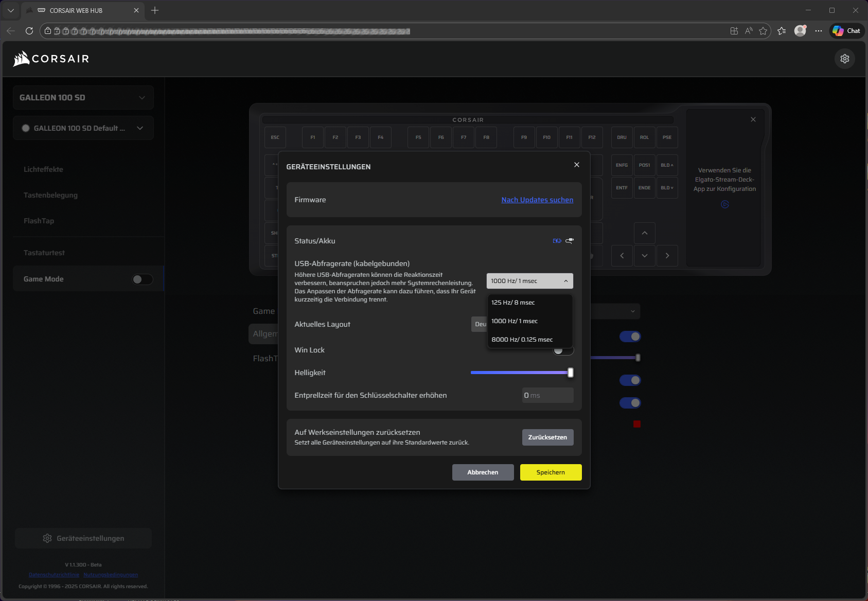This screenshot has width=868, height=601.
Task: Add page to browser favorites star
Action: tap(763, 31)
